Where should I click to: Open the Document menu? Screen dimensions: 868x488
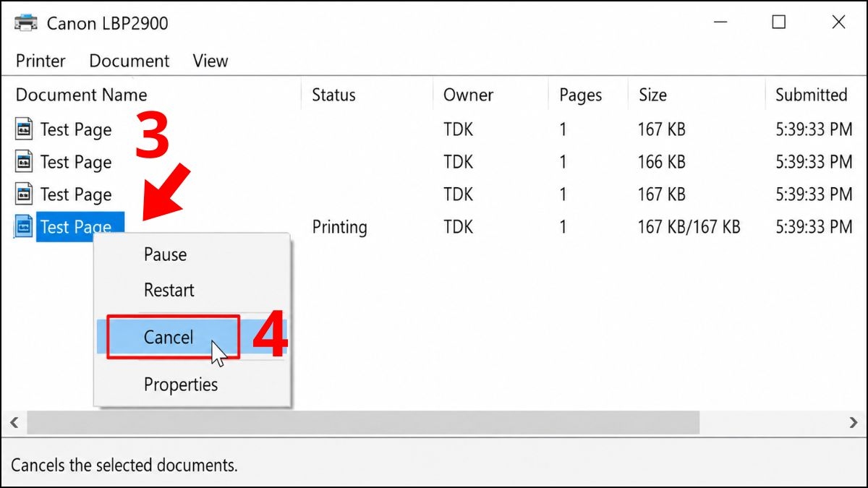pyautogui.click(x=129, y=61)
